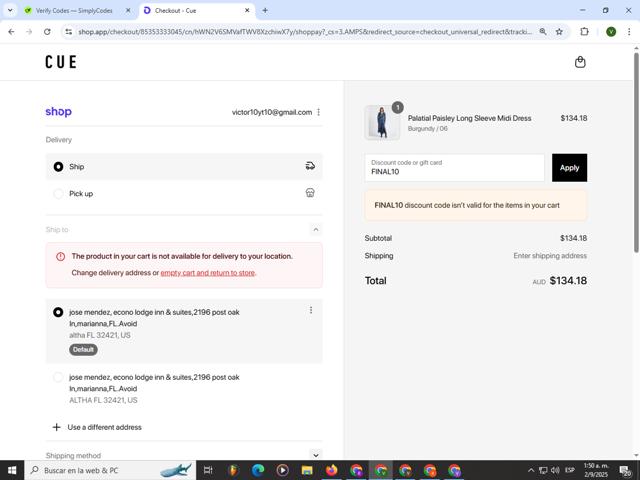This screenshot has height=480, width=640.
Task: Open a new browser tab
Action: pyautogui.click(x=265, y=11)
